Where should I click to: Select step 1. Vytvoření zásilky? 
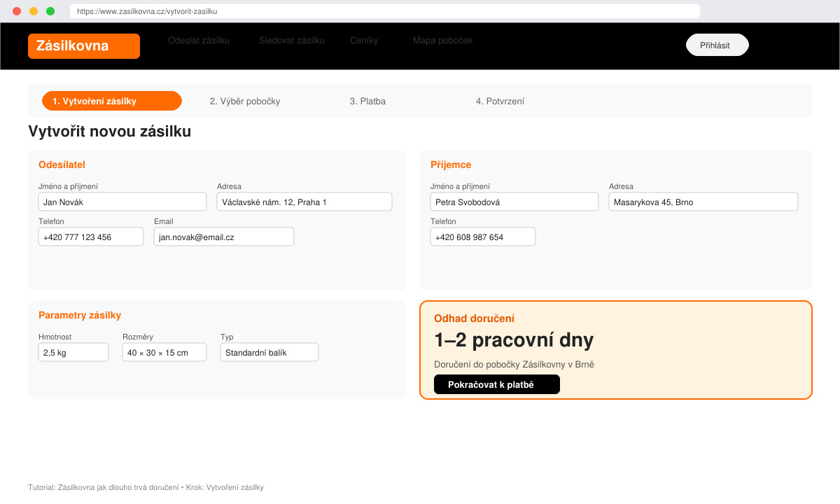tap(112, 101)
